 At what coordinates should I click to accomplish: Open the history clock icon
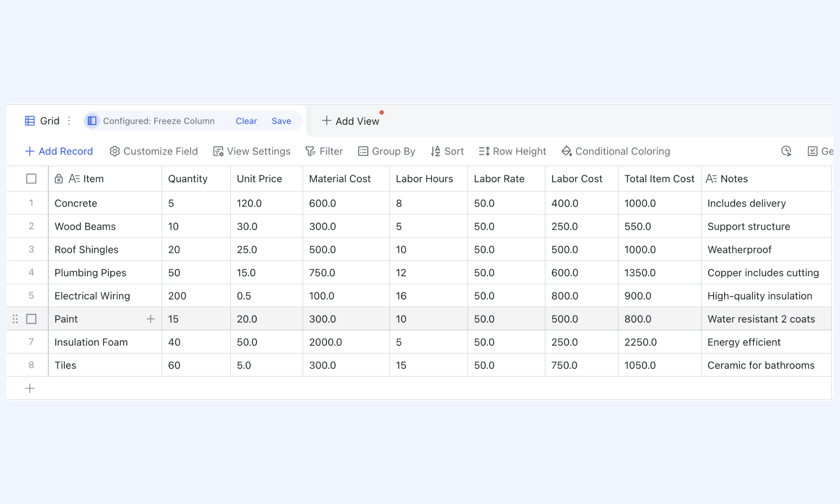tap(786, 151)
